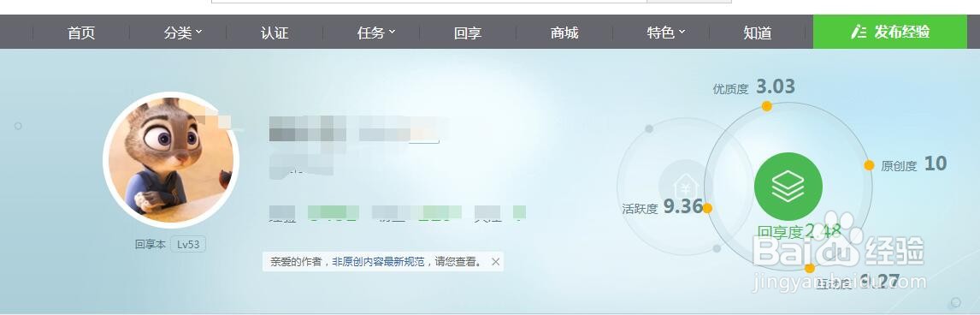Open the 商城 navigation item
Image resolution: width=980 pixels, height=315 pixels.
pos(564,33)
